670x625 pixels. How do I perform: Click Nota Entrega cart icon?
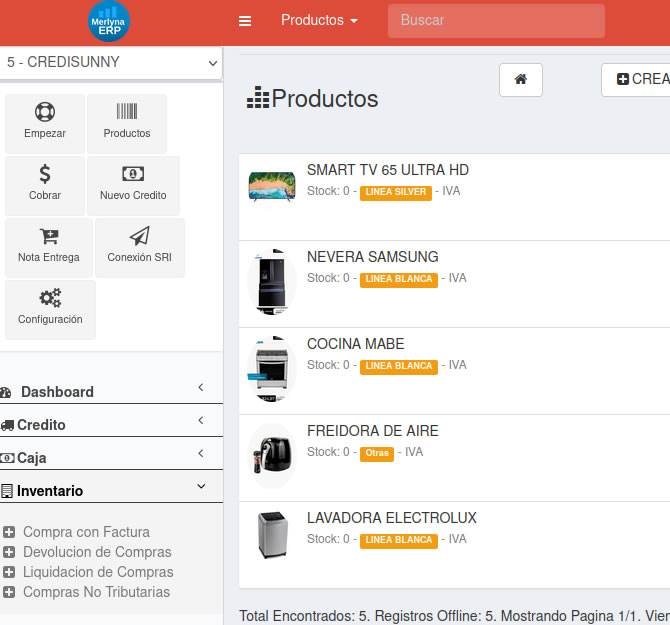pyautogui.click(x=48, y=236)
